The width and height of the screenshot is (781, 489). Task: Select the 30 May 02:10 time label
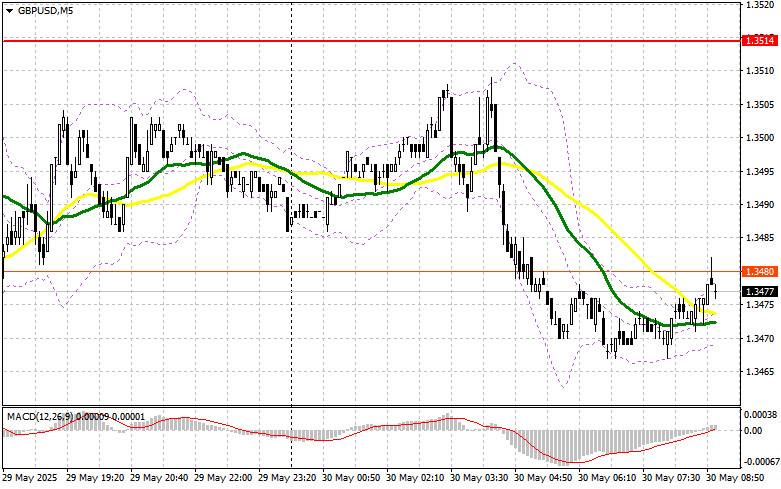pyautogui.click(x=415, y=478)
